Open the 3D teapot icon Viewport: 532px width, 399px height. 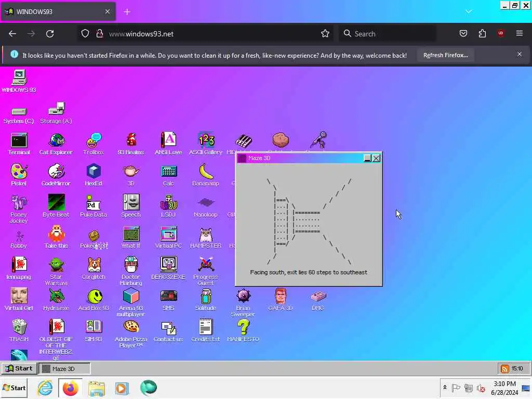point(131,175)
